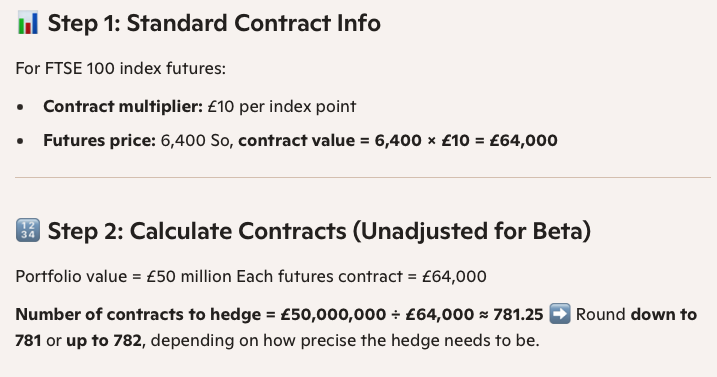Click the bar chart emoji beside Step 1
The height and width of the screenshot is (377, 717).
(27, 23)
